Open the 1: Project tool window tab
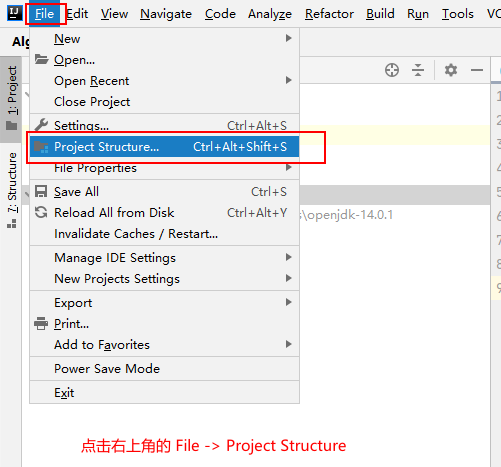Viewport: 501px width, 467px height. pyautogui.click(x=11, y=99)
